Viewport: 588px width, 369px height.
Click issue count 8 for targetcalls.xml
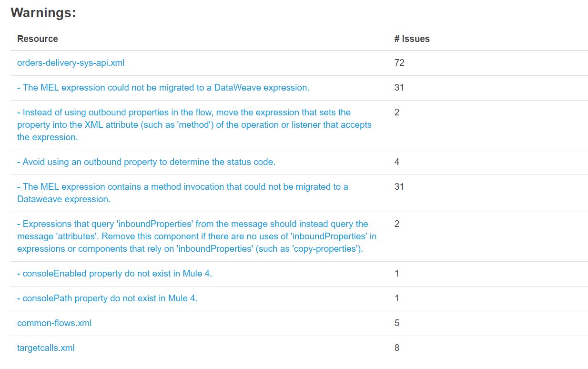[397, 348]
